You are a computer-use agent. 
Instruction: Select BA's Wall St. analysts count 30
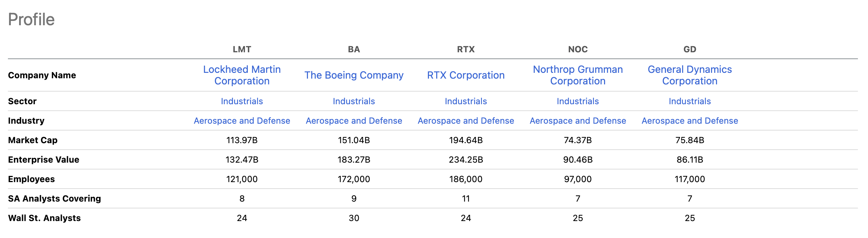[354, 218]
